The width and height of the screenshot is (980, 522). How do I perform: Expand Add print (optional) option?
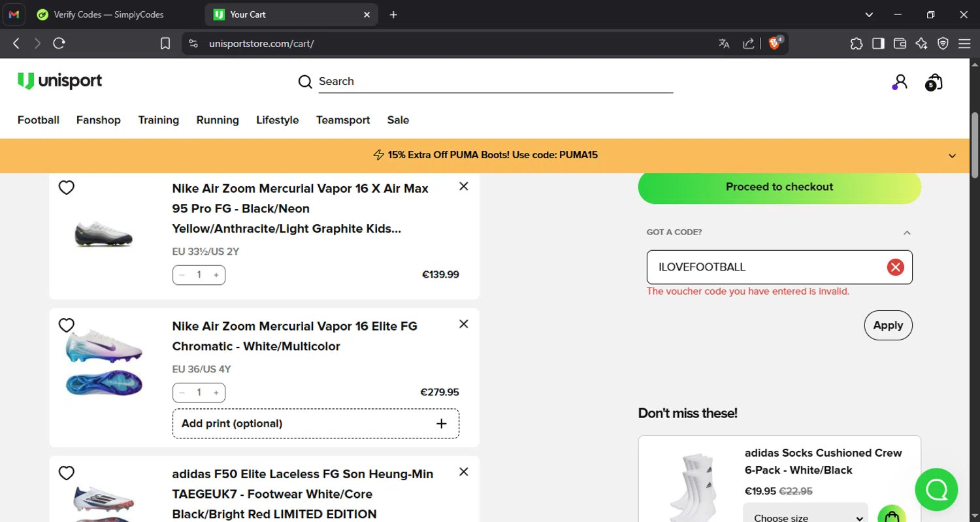tap(316, 423)
